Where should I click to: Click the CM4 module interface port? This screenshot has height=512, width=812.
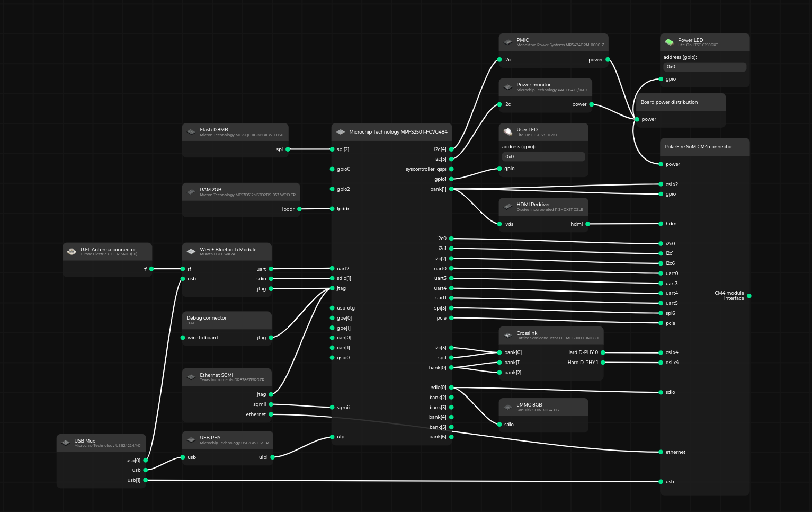[x=749, y=296]
